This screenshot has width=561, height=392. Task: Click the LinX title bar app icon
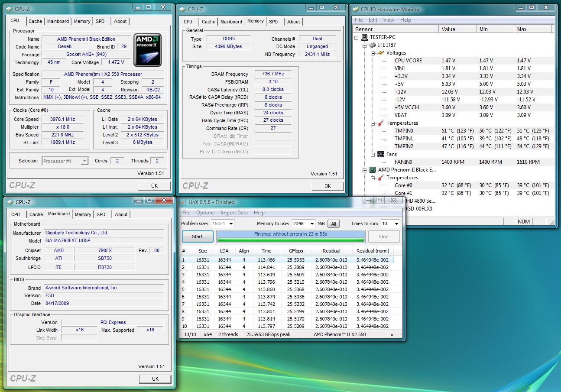point(183,202)
